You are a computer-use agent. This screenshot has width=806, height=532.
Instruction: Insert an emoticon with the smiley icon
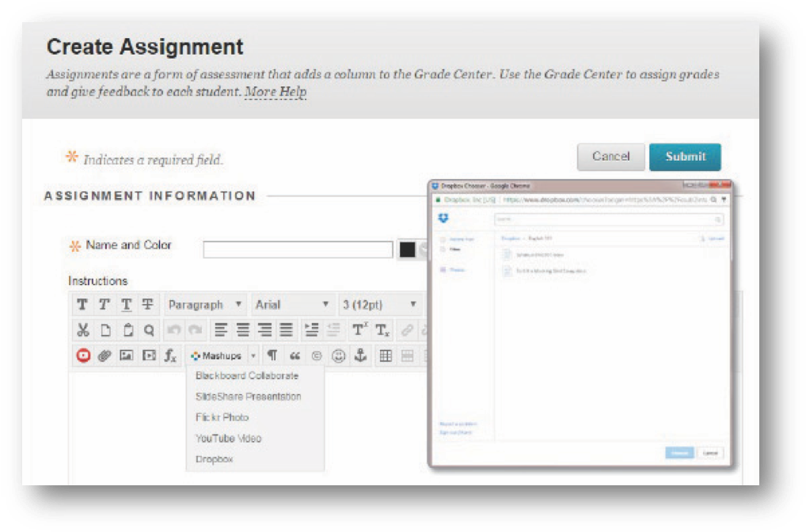click(x=339, y=356)
